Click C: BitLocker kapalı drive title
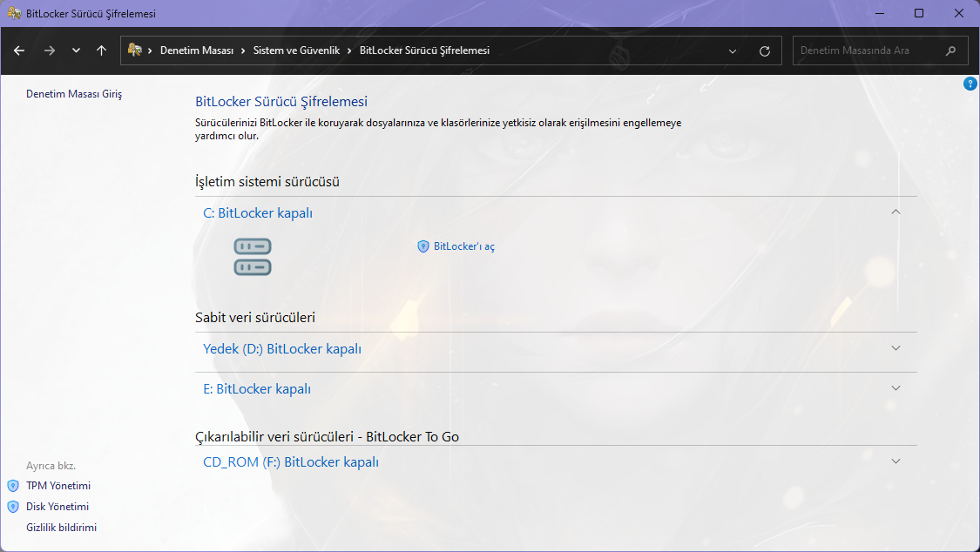980x552 pixels. tap(258, 213)
